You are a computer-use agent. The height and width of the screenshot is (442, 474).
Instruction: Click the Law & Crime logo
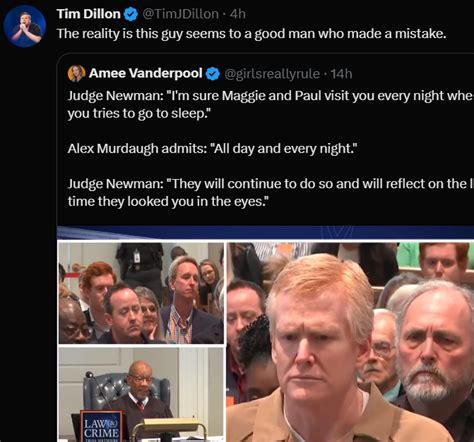(101, 426)
